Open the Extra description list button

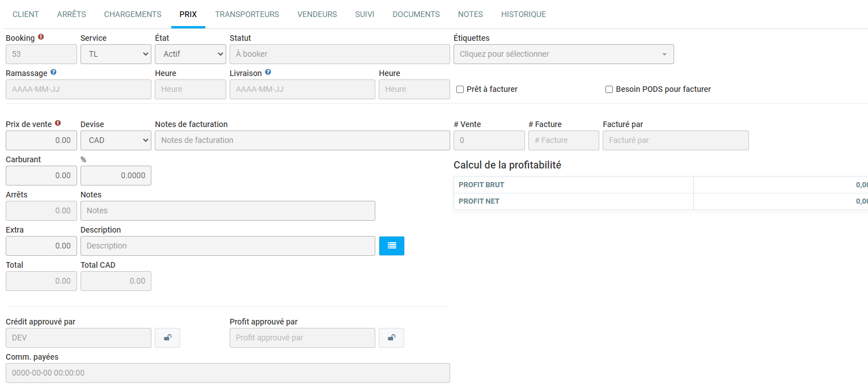pyautogui.click(x=391, y=246)
